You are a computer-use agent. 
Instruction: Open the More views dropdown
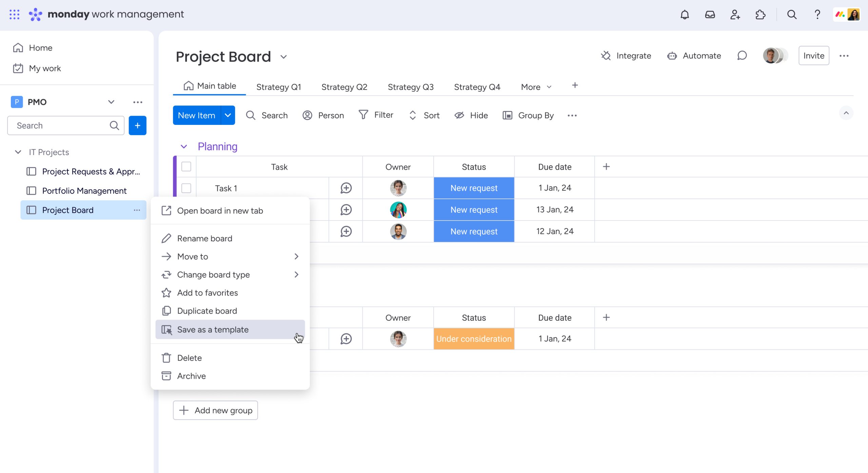point(536,87)
